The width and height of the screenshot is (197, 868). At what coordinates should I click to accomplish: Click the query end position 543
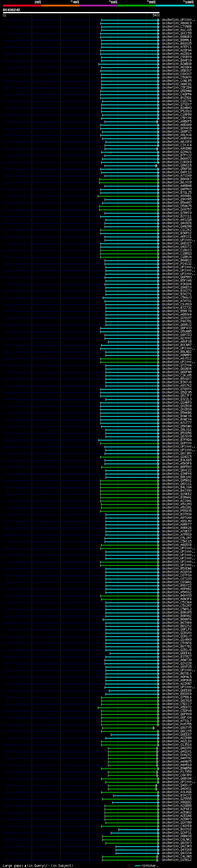tap(155, 15)
